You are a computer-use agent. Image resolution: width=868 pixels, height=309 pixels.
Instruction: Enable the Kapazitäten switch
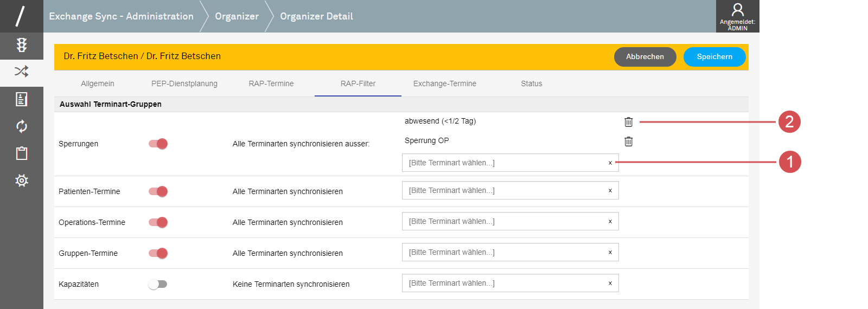158,284
